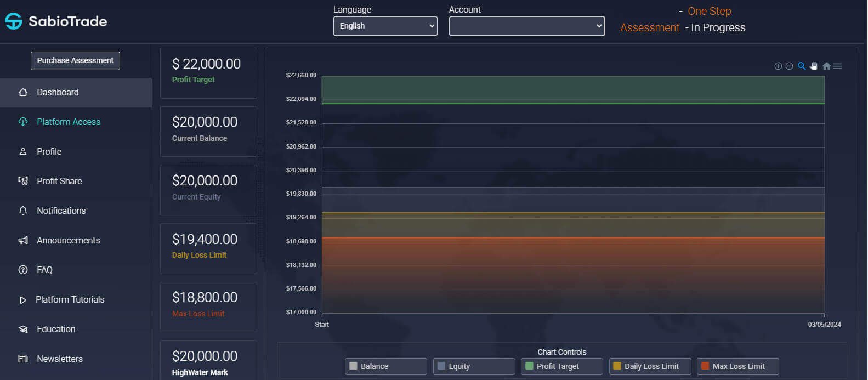Go to Profit Share page
Screen dimensions: 868x380
coord(59,182)
